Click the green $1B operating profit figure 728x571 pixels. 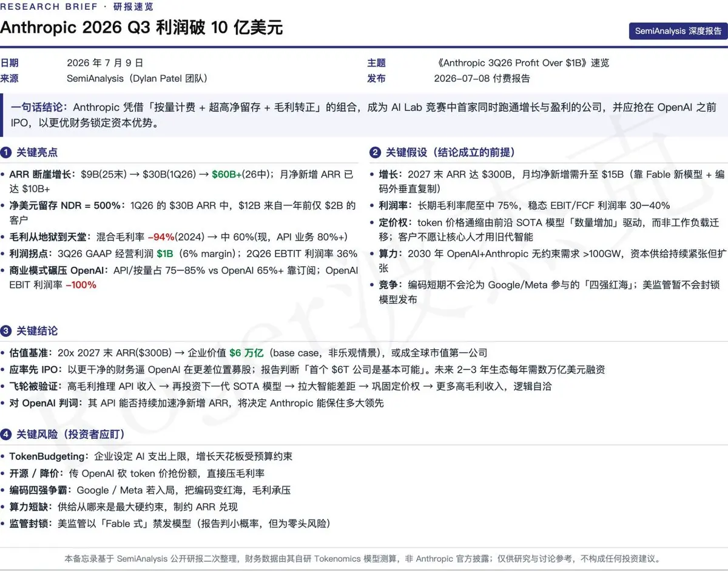165,254
